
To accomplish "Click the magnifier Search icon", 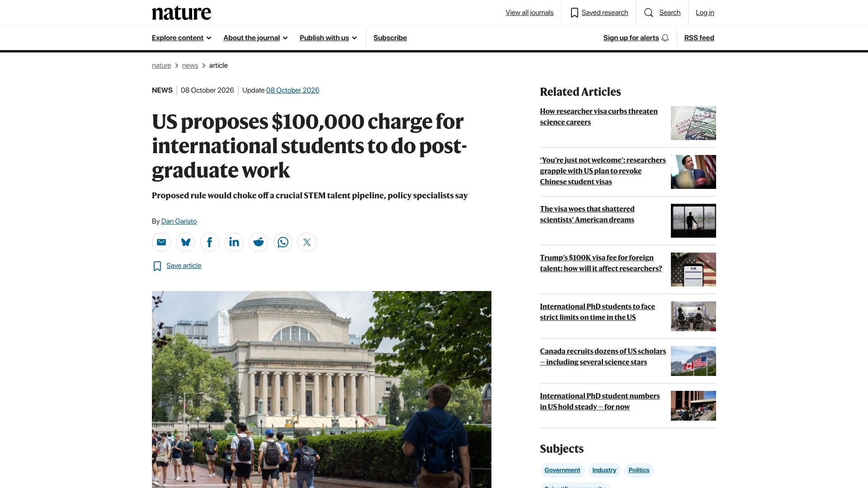I will (x=649, y=13).
